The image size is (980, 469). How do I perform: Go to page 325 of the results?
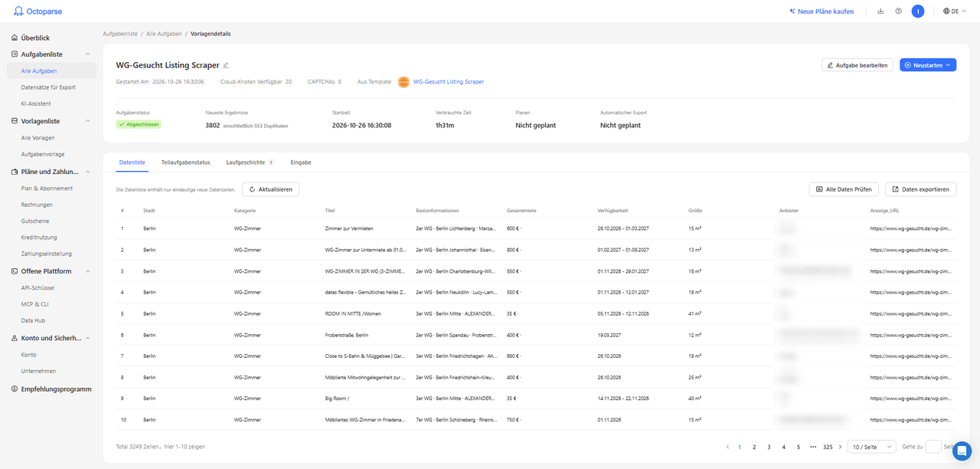pyautogui.click(x=828, y=447)
